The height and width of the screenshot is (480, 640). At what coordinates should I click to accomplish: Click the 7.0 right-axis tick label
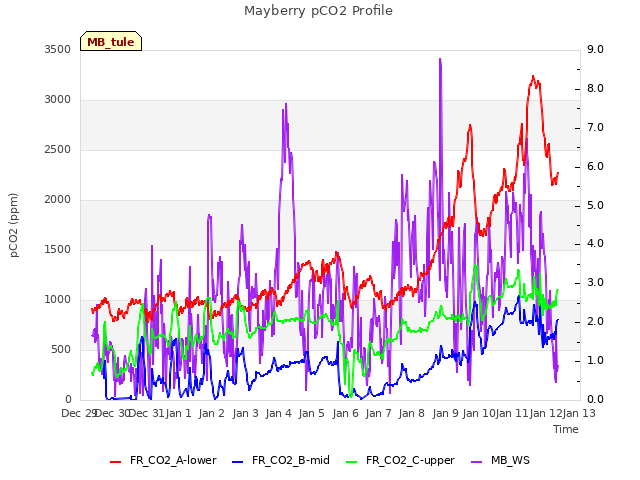[595, 127]
